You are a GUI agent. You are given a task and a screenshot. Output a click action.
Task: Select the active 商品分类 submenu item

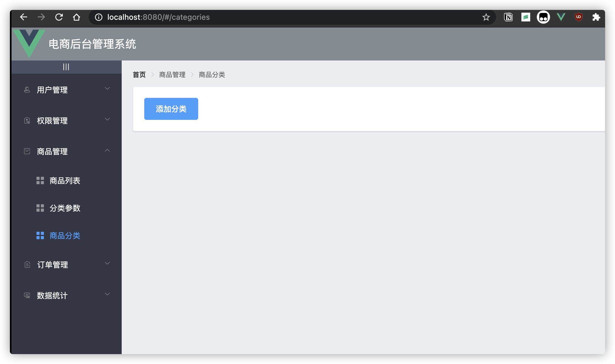67,235
